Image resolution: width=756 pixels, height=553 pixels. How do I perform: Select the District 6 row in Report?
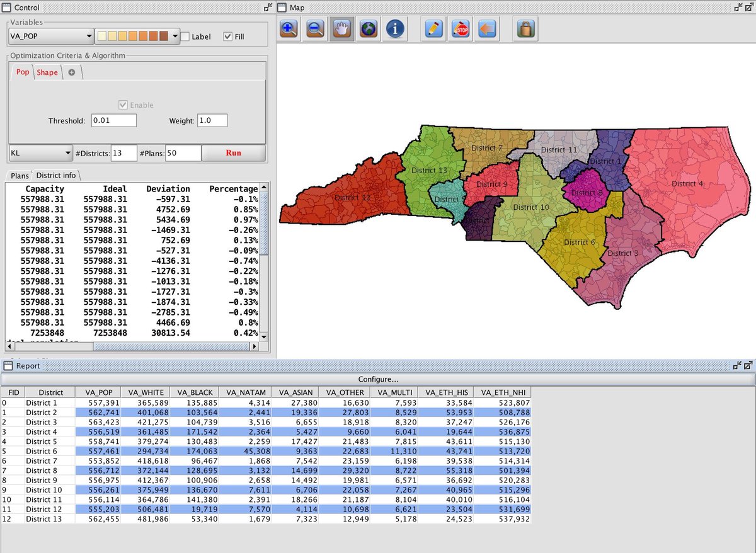(x=265, y=452)
